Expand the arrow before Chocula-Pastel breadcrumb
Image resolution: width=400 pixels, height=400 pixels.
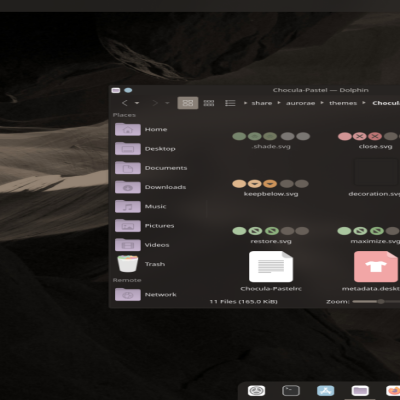tap(364, 103)
